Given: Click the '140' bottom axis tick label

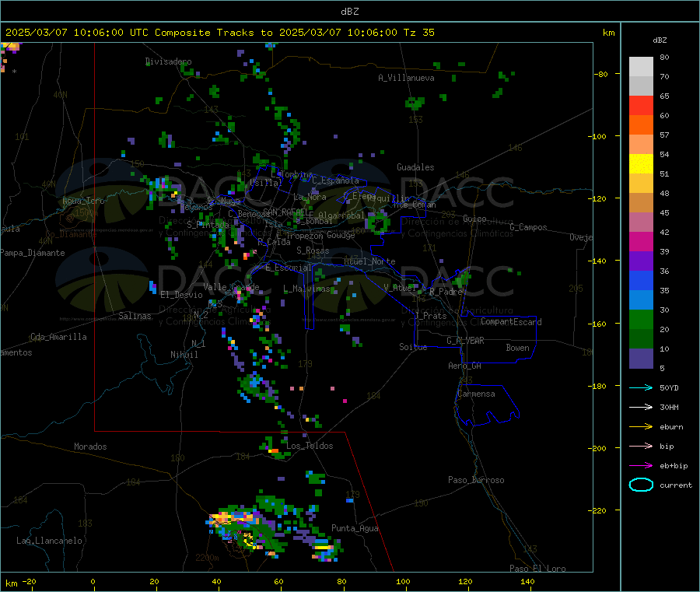Looking at the screenshot, I should pos(527,581).
